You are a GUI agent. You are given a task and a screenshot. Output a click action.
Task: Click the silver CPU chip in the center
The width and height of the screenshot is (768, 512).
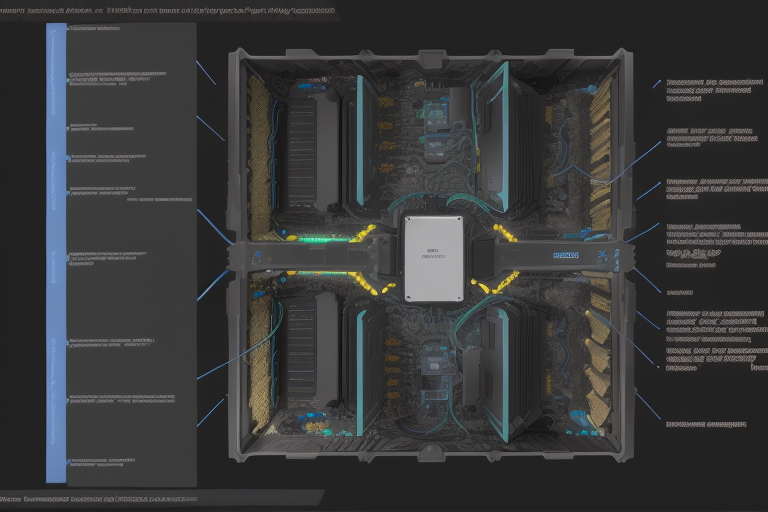coord(432,258)
